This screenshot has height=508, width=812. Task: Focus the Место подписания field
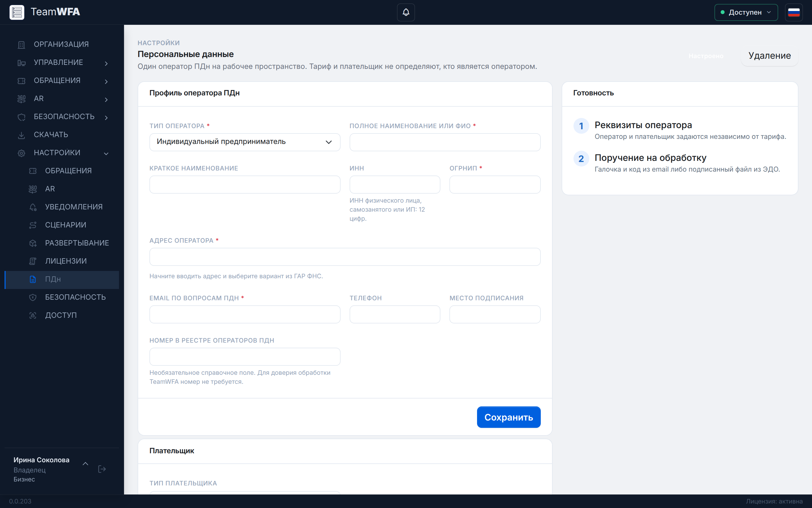pyautogui.click(x=495, y=314)
